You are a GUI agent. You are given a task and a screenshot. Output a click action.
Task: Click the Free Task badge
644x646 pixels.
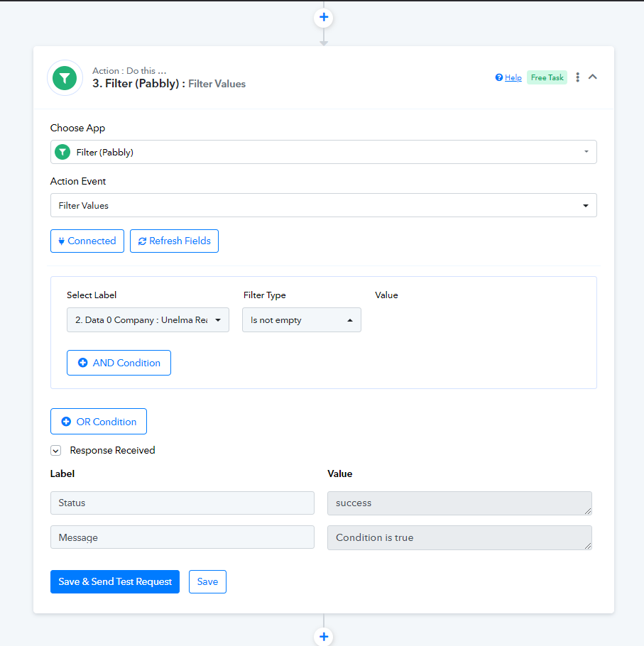(x=547, y=77)
